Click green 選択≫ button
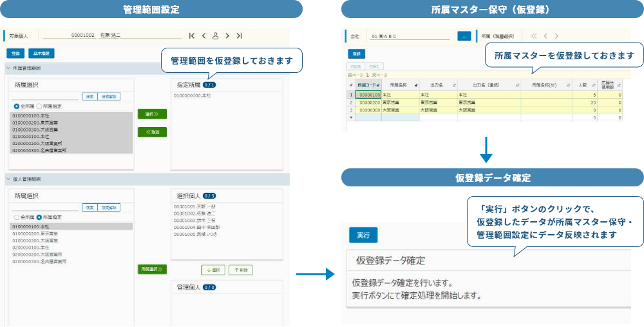Image resolution: width=644 pixels, height=327 pixels. (152, 114)
